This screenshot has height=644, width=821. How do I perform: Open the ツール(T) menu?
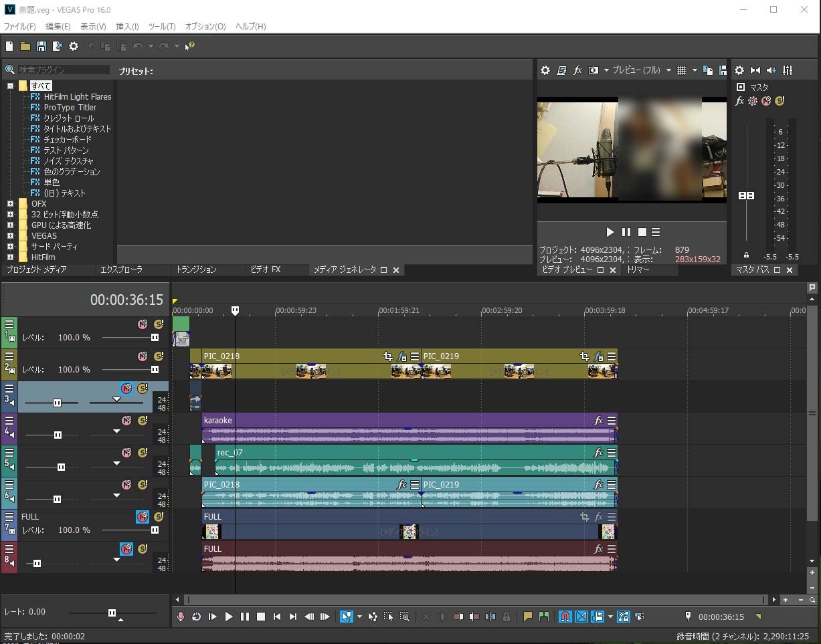(x=161, y=27)
